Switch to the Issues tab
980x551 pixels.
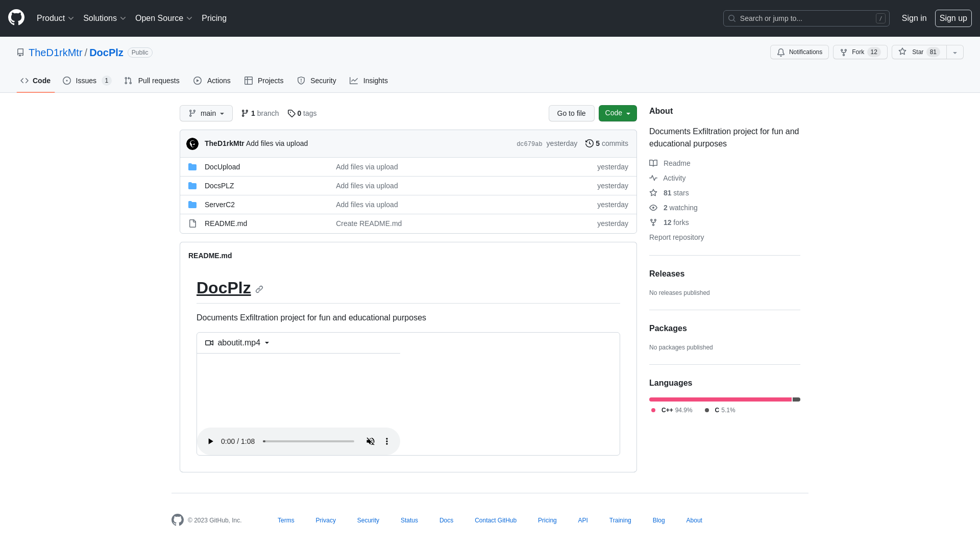[x=87, y=81]
